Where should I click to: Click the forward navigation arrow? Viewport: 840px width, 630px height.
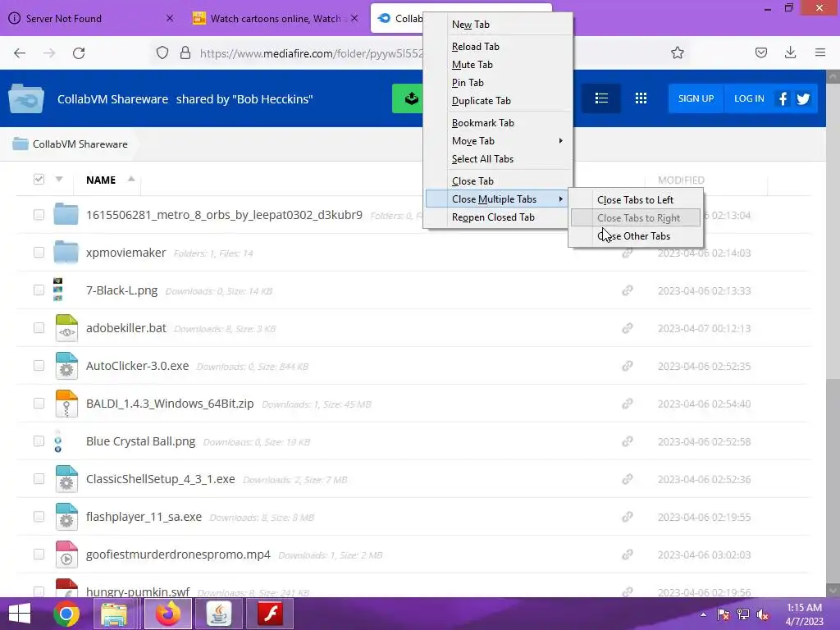point(49,53)
